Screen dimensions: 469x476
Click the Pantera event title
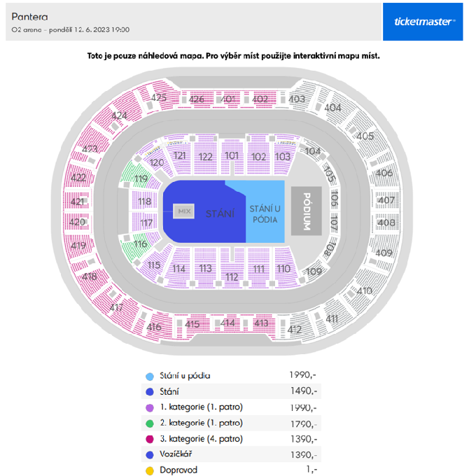pos(29,17)
